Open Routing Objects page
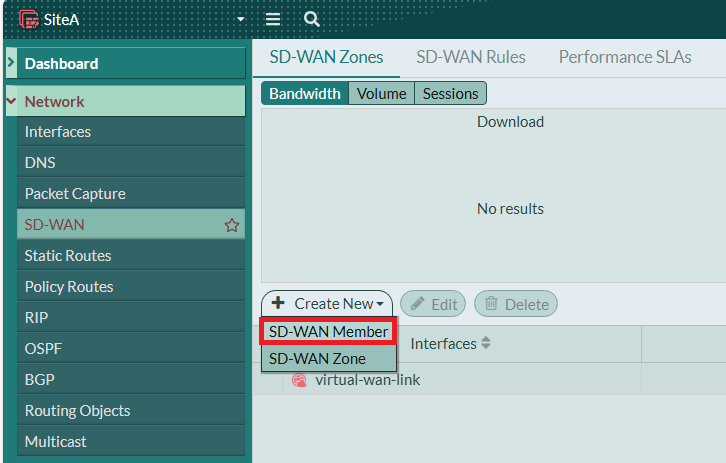This screenshot has height=463, width=726. (131, 411)
